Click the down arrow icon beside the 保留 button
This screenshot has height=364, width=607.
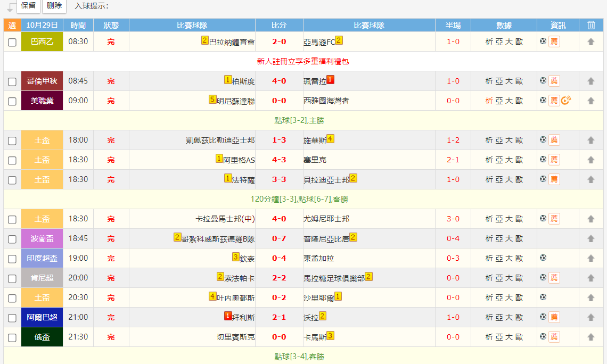point(9,6)
